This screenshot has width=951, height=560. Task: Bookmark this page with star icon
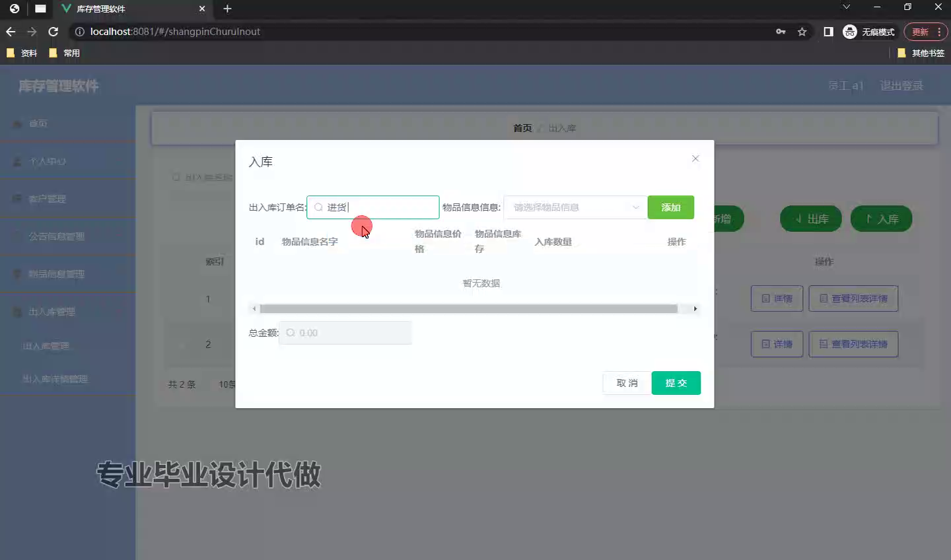pos(802,32)
